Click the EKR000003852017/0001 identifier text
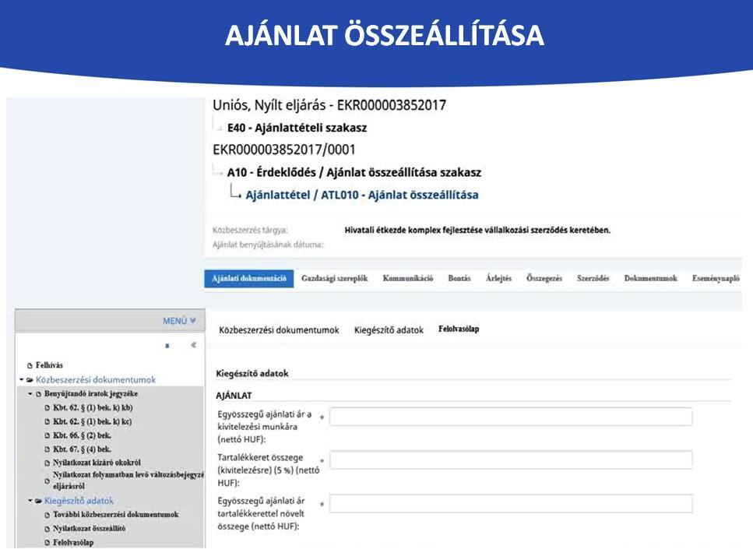 tap(283, 150)
